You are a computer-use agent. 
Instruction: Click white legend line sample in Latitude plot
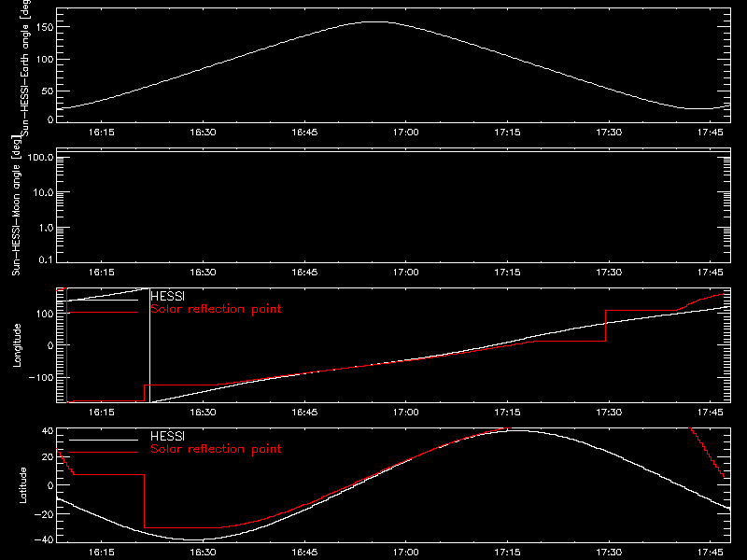click(104, 440)
